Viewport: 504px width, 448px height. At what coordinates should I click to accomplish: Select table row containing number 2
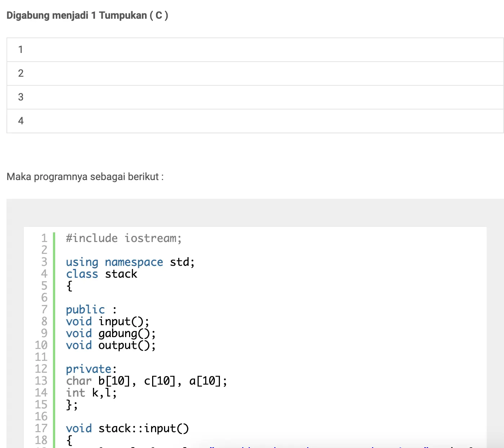click(255, 73)
